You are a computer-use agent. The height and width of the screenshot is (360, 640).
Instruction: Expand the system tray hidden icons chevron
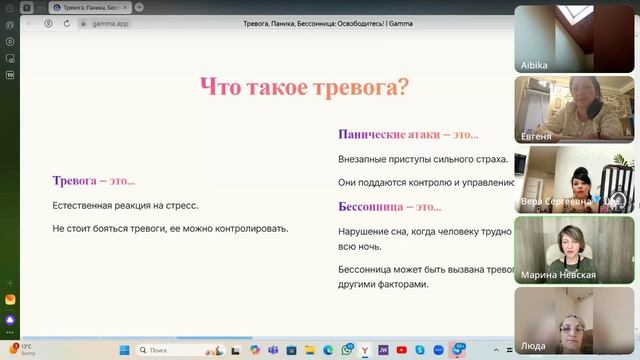[x=496, y=350]
